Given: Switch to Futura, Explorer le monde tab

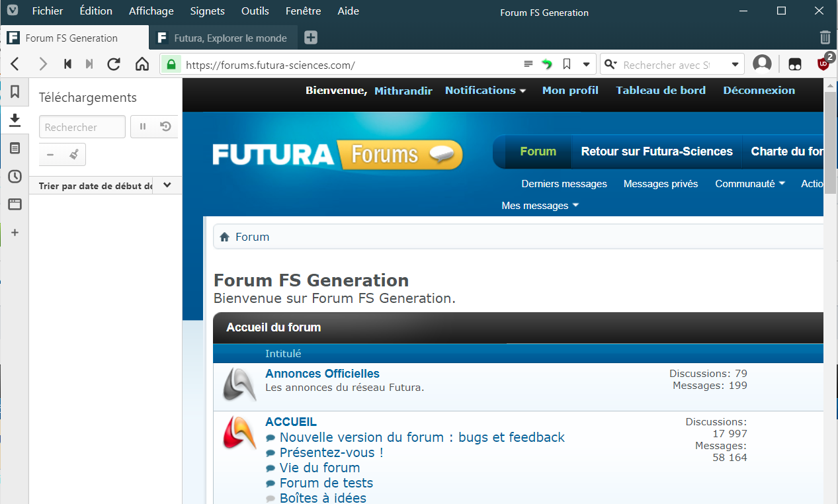Looking at the screenshot, I should coord(224,38).
